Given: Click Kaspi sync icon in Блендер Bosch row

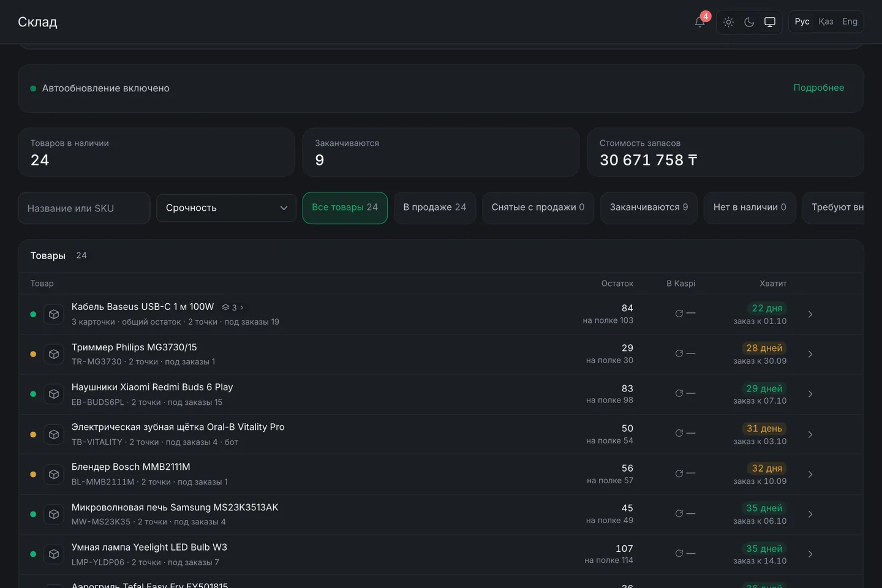Looking at the screenshot, I should (679, 473).
